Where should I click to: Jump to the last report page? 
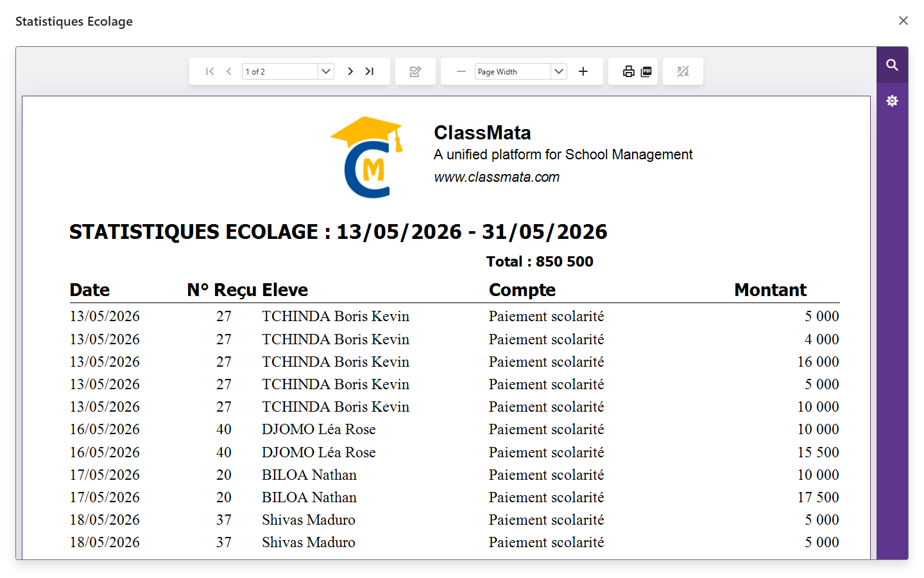click(x=370, y=71)
